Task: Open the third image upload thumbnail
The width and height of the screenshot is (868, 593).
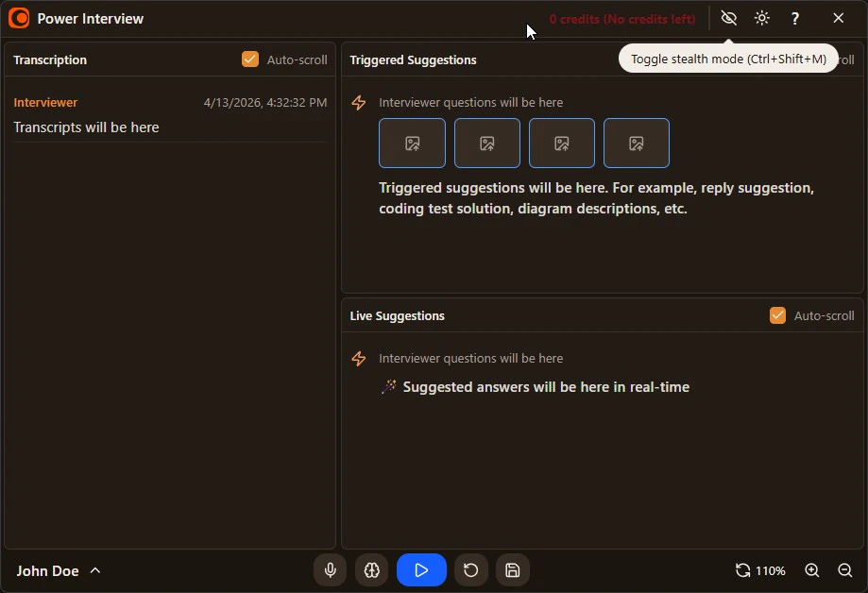Action: click(x=562, y=143)
